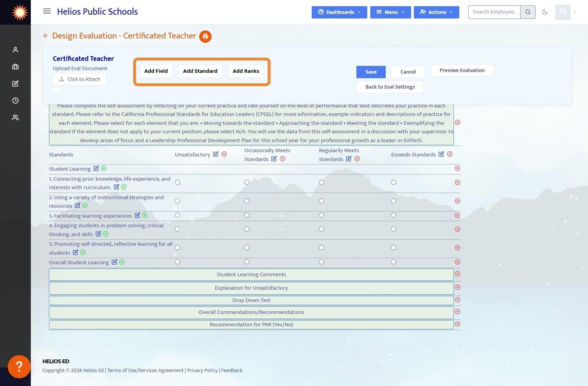The image size is (588, 386).
Task: Delete the Exceeds Standards rank
Action: point(450,154)
